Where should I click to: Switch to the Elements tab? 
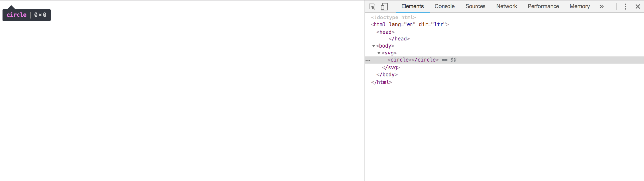click(x=412, y=6)
